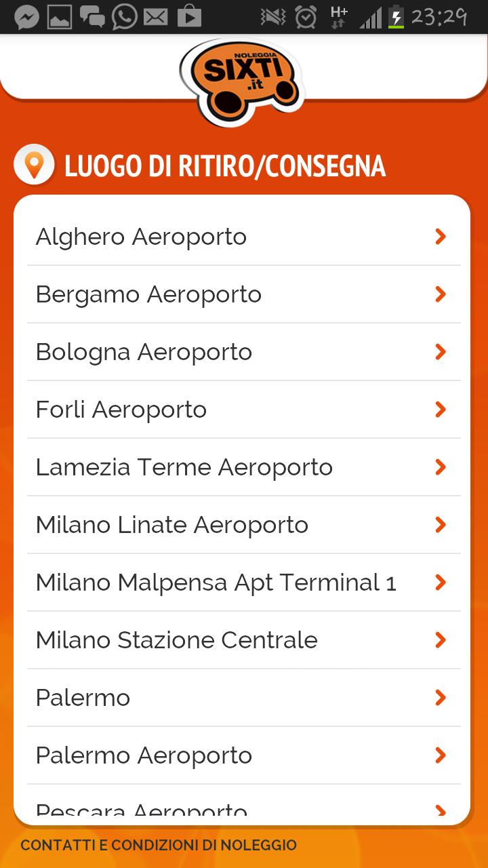Select the Palermo location entry

click(x=83, y=698)
